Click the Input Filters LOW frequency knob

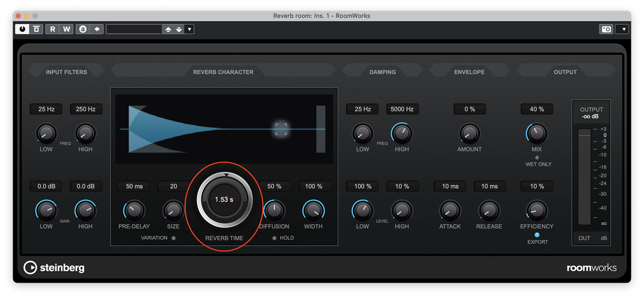(46, 134)
